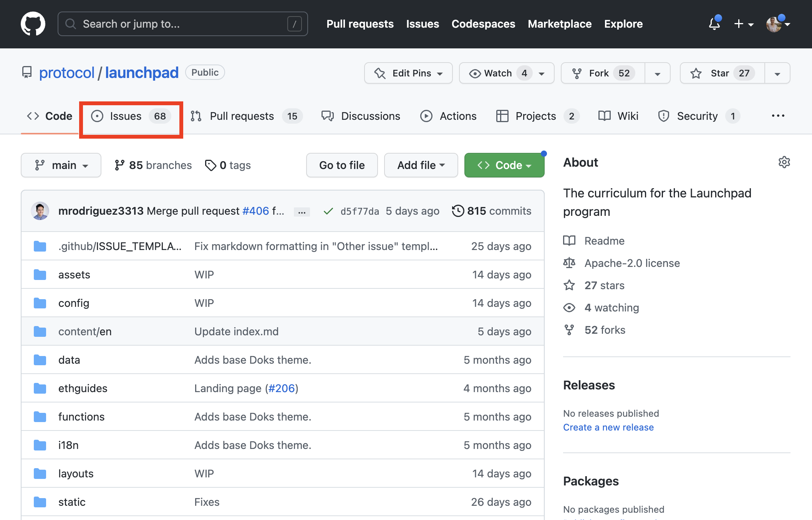The height and width of the screenshot is (520, 812).
Task: Expand the Add file dropdown
Action: point(421,165)
